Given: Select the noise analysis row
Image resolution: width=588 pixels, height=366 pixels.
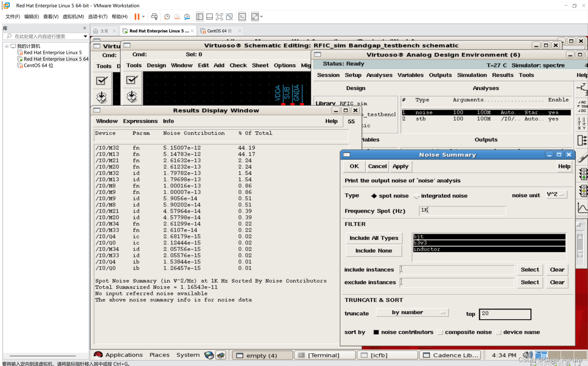Looking at the screenshot, I should click(486, 112).
